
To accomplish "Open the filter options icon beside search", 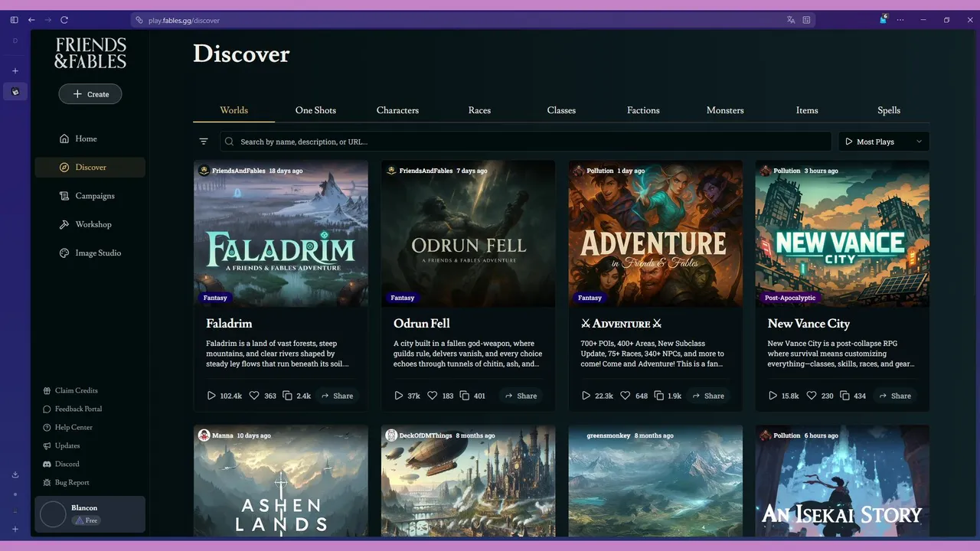I will pyautogui.click(x=204, y=142).
